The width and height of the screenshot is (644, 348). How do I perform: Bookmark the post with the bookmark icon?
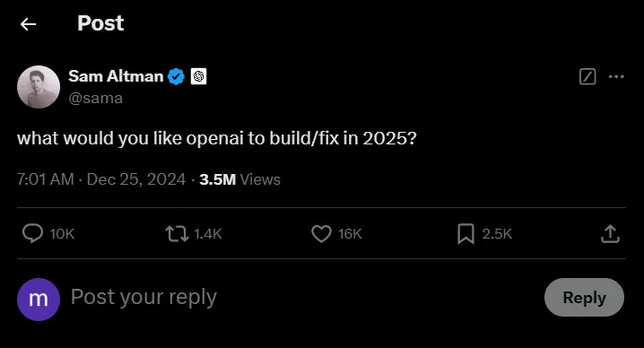466,234
